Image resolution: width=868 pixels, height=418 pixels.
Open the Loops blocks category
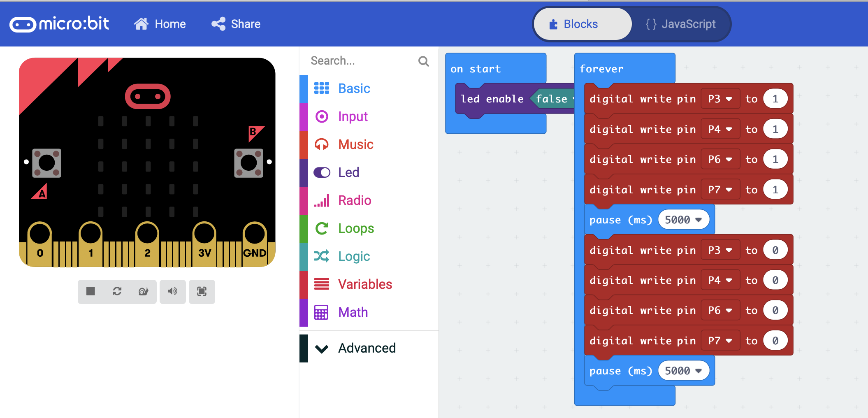click(356, 228)
